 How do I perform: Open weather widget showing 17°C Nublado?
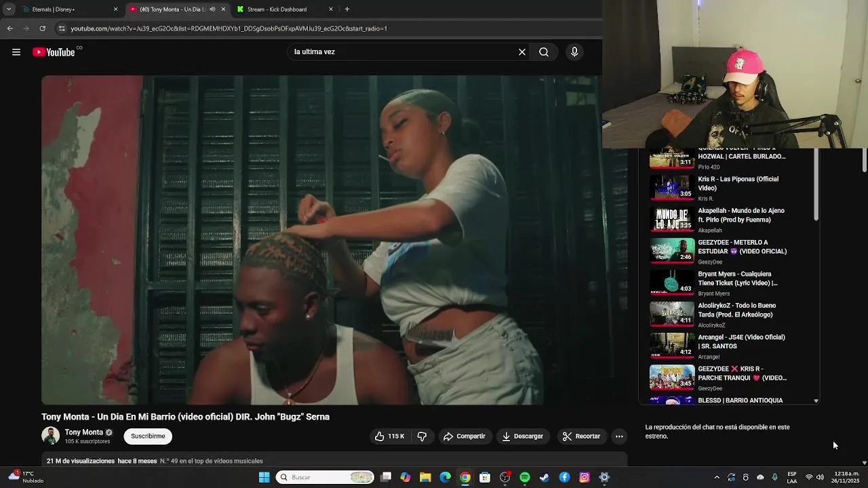pos(26,477)
